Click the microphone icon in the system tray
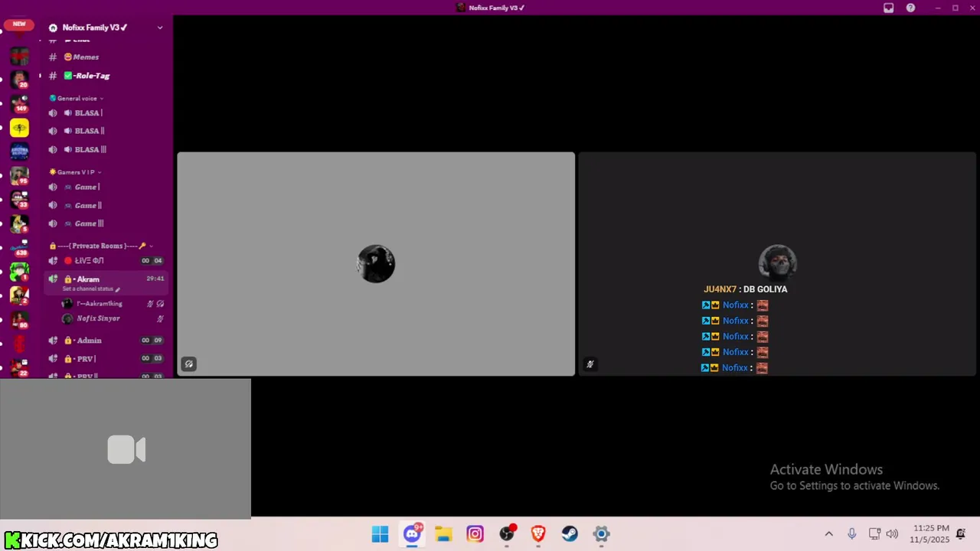 click(851, 534)
